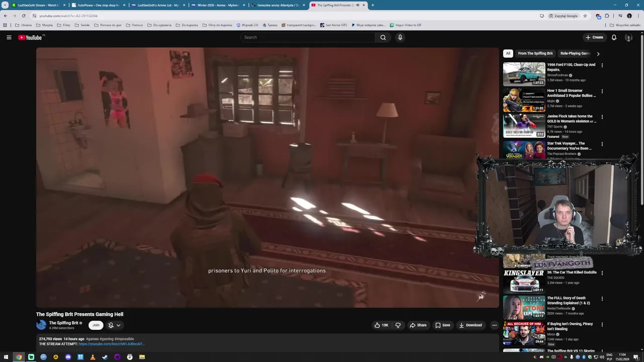This screenshot has width=644, height=362.
Task: Expand the Do oglądania bookmarks folder
Action: [x=159, y=25]
